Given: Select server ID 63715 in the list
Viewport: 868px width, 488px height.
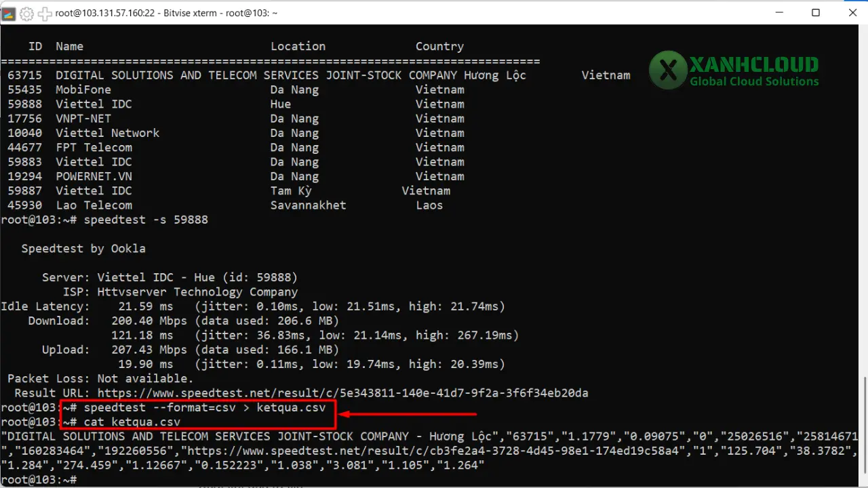Looking at the screenshot, I should click(x=24, y=75).
